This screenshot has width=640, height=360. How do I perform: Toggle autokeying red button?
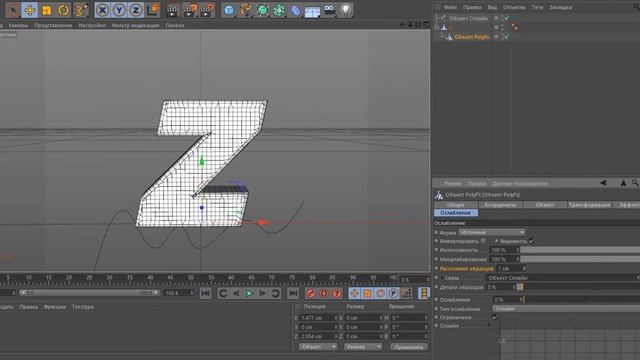324,293
